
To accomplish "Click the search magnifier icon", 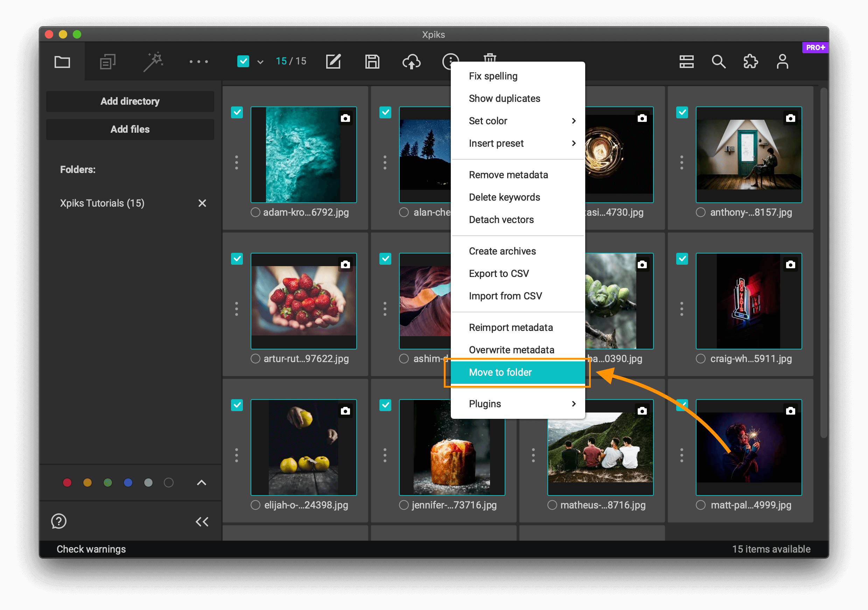I will [x=718, y=61].
